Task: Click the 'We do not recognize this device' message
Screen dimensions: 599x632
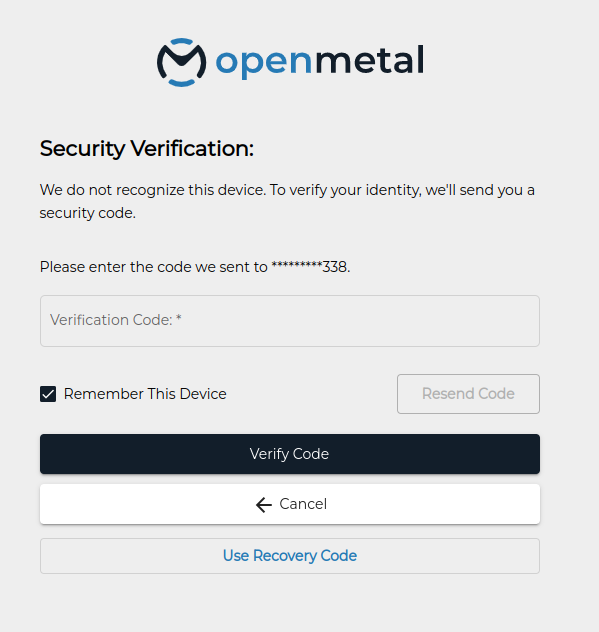Action: click(287, 201)
